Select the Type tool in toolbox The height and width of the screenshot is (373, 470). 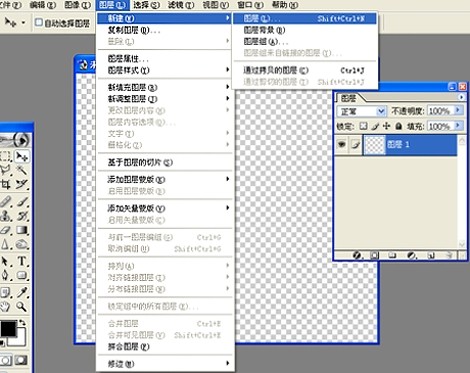[x=22, y=261]
